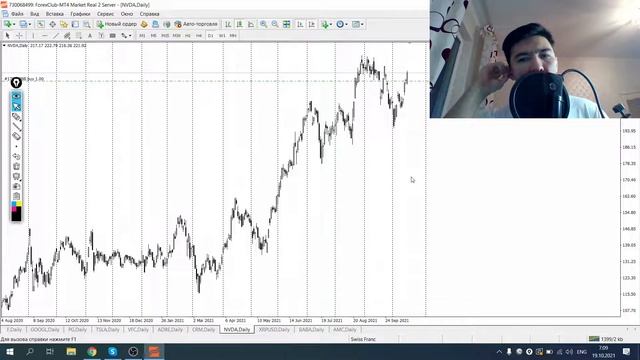Open the ADBE,Daily chart tab
The width and height of the screenshot is (640, 360).
(x=170, y=329)
